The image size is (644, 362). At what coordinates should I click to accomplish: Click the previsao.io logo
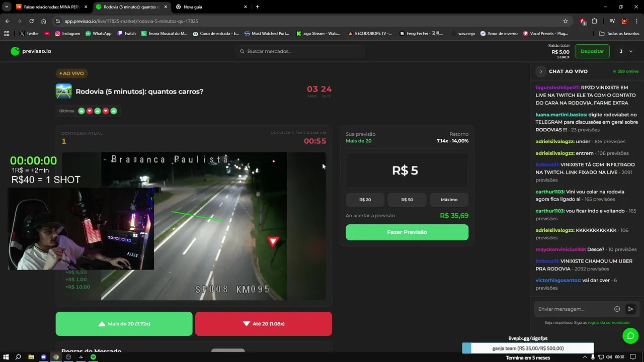click(31, 51)
